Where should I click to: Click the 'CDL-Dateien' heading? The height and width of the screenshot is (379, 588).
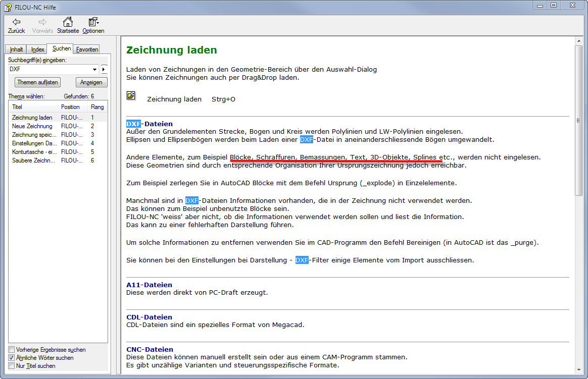(149, 317)
